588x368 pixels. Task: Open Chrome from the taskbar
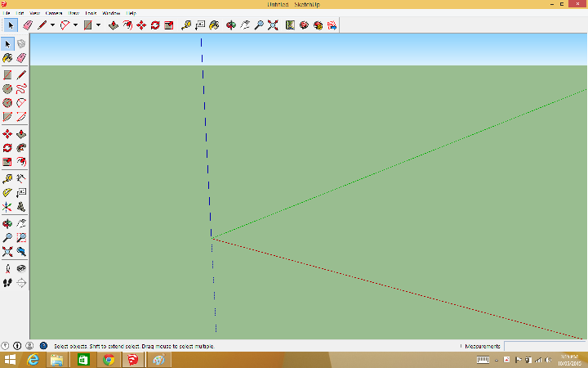(x=108, y=360)
